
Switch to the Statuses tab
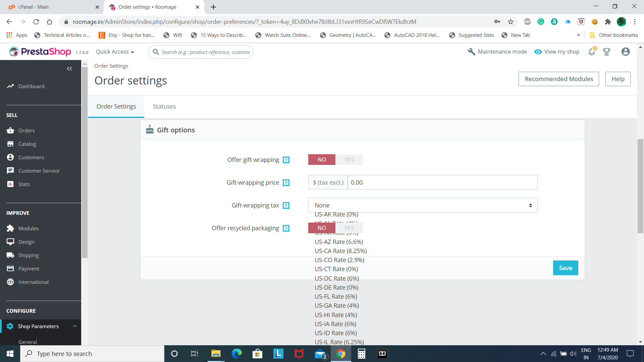(x=164, y=106)
